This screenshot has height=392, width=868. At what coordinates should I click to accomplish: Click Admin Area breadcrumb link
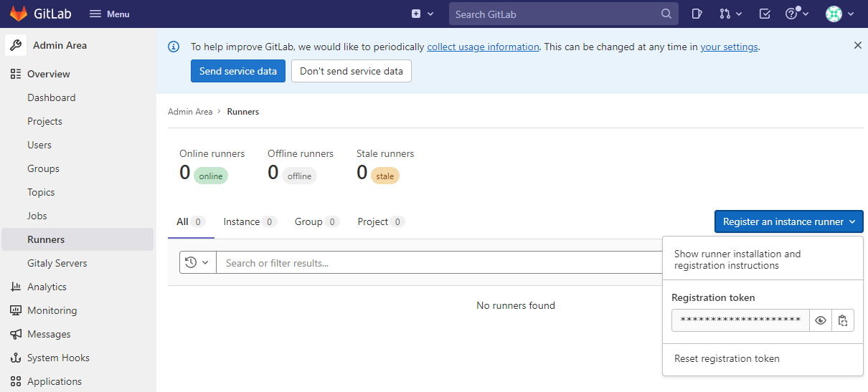click(x=190, y=112)
